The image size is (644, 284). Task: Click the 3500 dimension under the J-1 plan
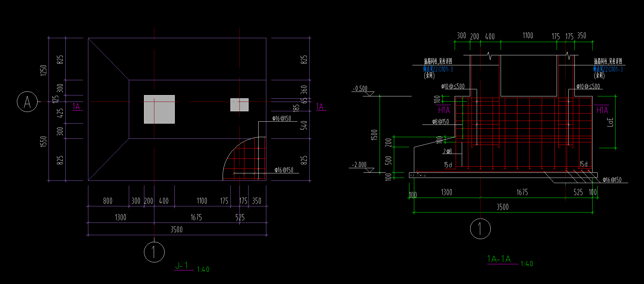176,229
